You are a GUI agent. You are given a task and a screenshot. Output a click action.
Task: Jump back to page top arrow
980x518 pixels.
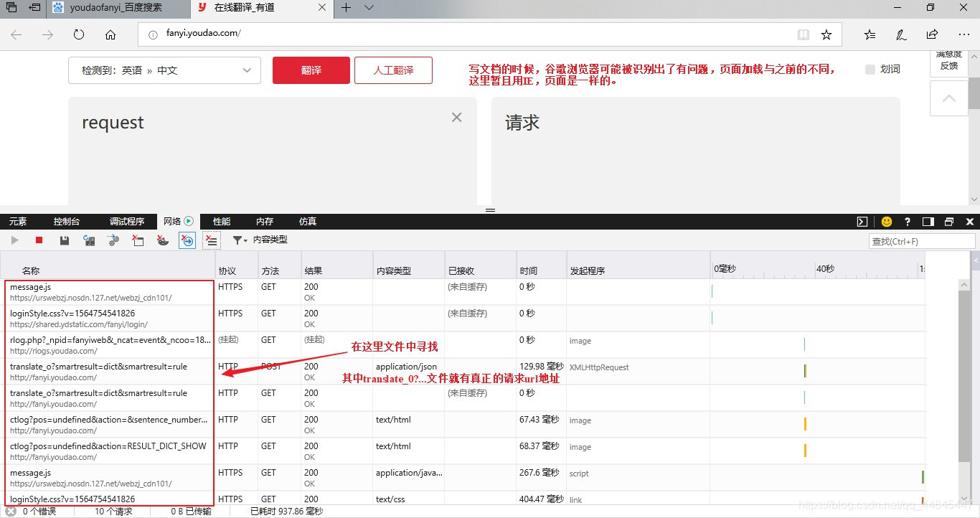coord(949,98)
